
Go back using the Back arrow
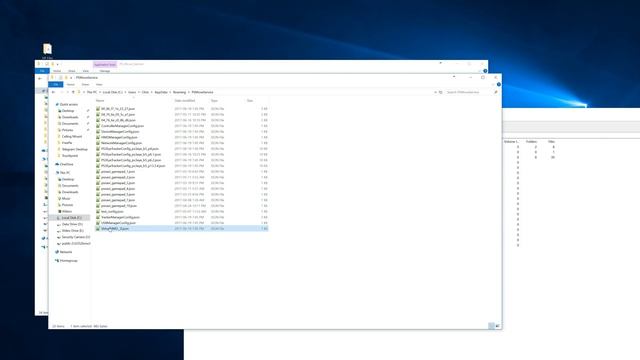point(53,92)
